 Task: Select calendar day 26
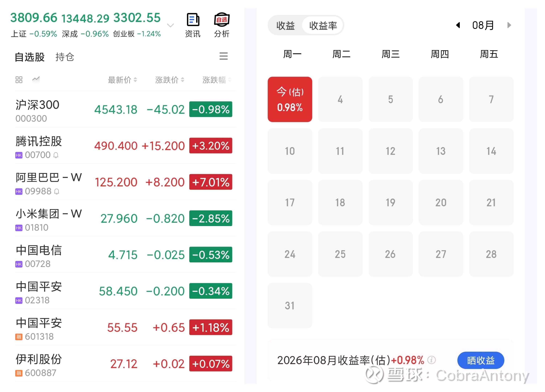(390, 254)
